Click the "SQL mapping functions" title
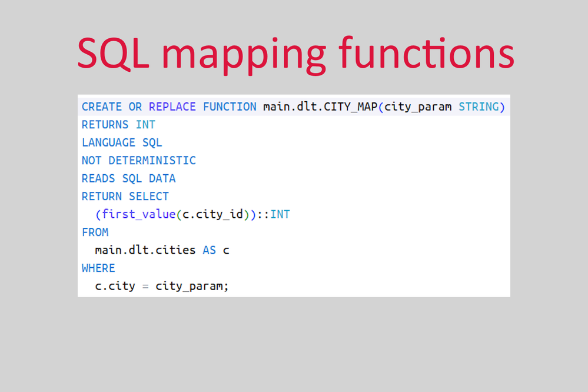The image size is (588, 392). tap(295, 54)
